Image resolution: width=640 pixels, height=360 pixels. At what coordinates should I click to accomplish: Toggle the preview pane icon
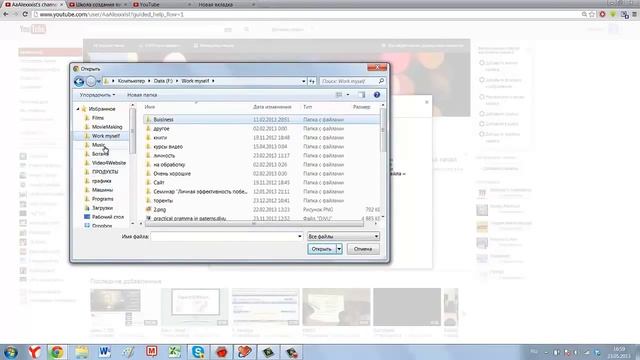(x=362, y=95)
